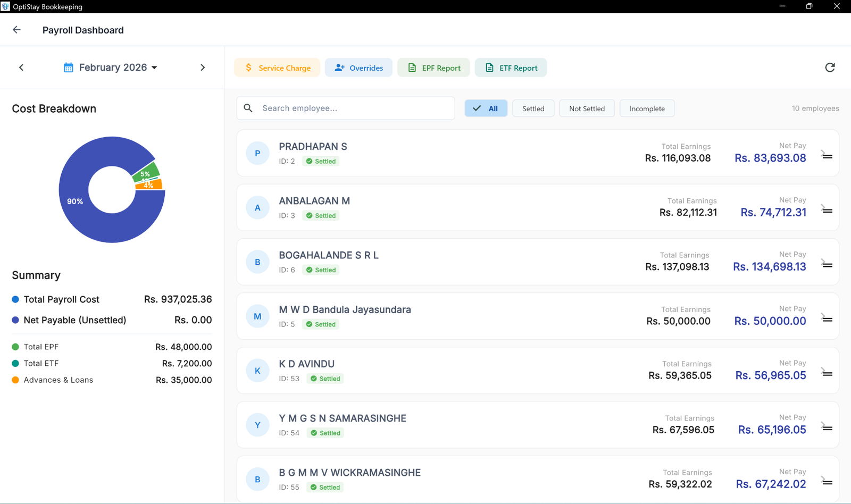This screenshot has width=851, height=504.
Task: Click the P avatar of PRADHAPAN S
Action: (257, 153)
